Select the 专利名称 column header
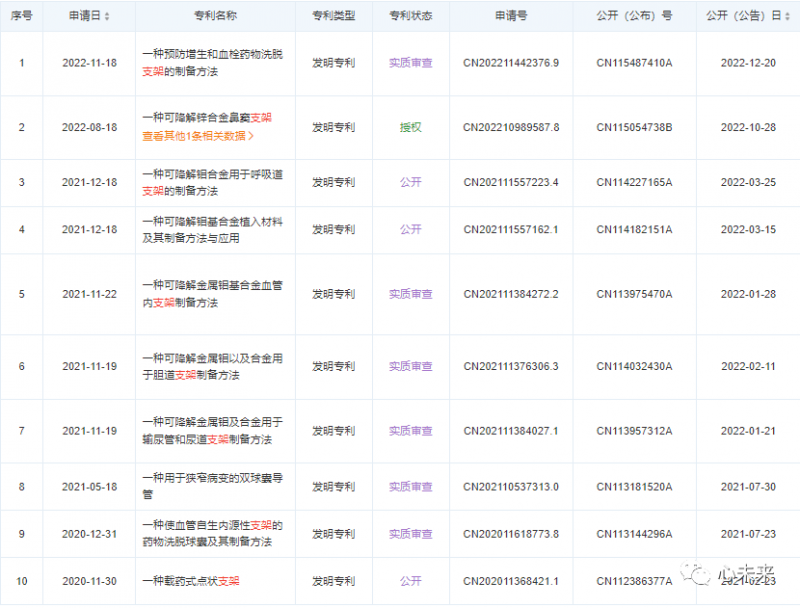The image size is (800, 608). 215,17
